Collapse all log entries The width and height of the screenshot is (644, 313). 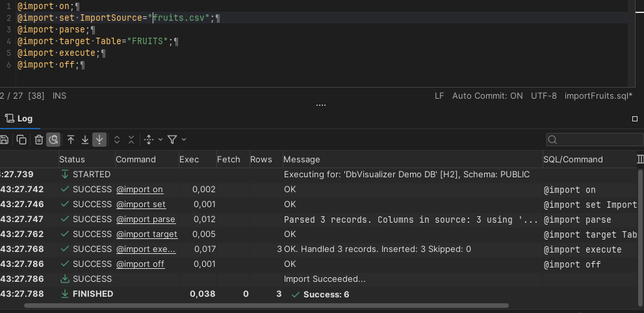coord(131,140)
